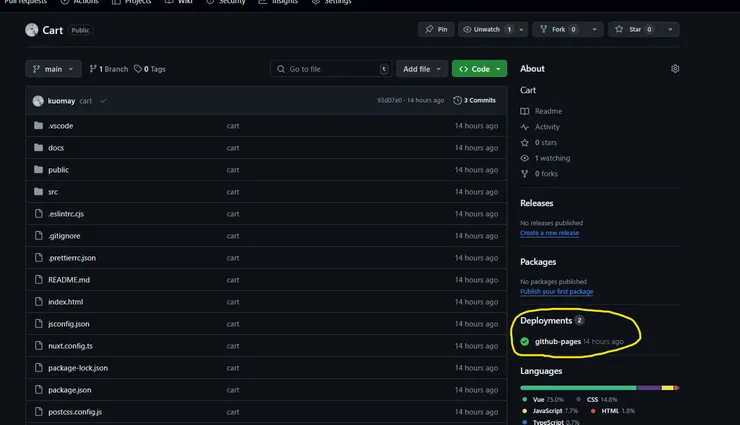Click the file icon beside README.md
The height and width of the screenshot is (425, 740).
[x=39, y=280]
